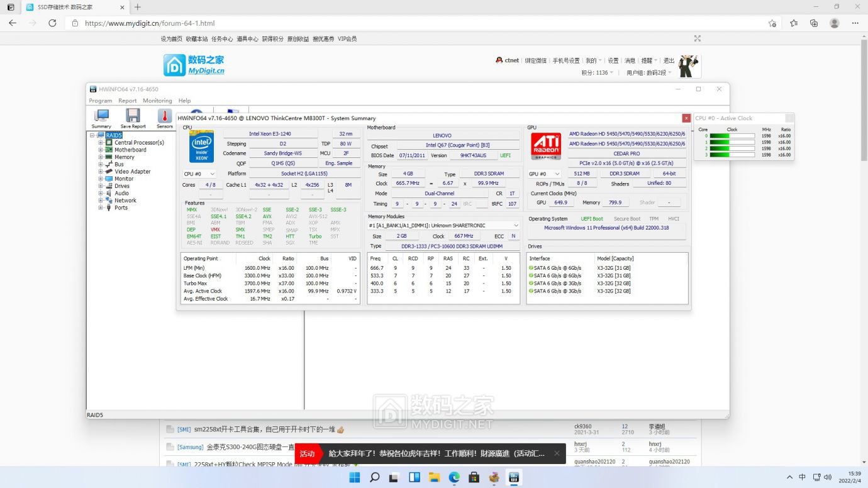
Task: Click the browser Back arrow
Action: coord(13,23)
